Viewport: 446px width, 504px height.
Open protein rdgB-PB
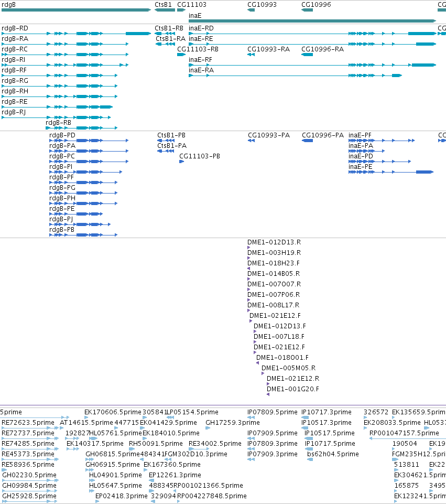62,230
